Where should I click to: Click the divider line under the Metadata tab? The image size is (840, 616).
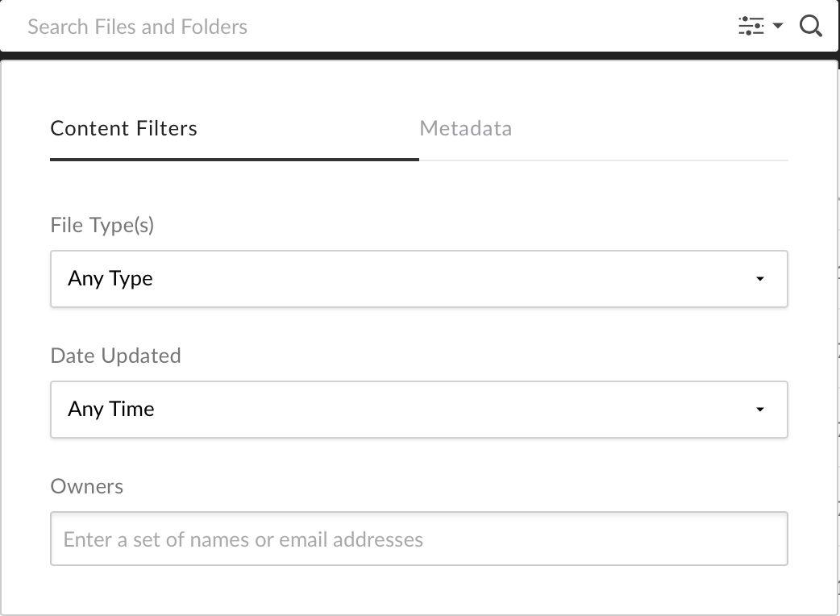coord(603,160)
